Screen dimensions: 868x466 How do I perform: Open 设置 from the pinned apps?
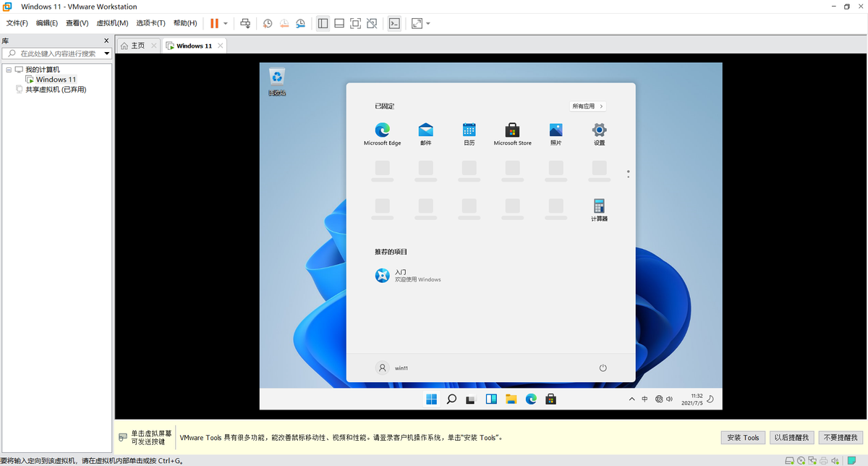tap(599, 134)
